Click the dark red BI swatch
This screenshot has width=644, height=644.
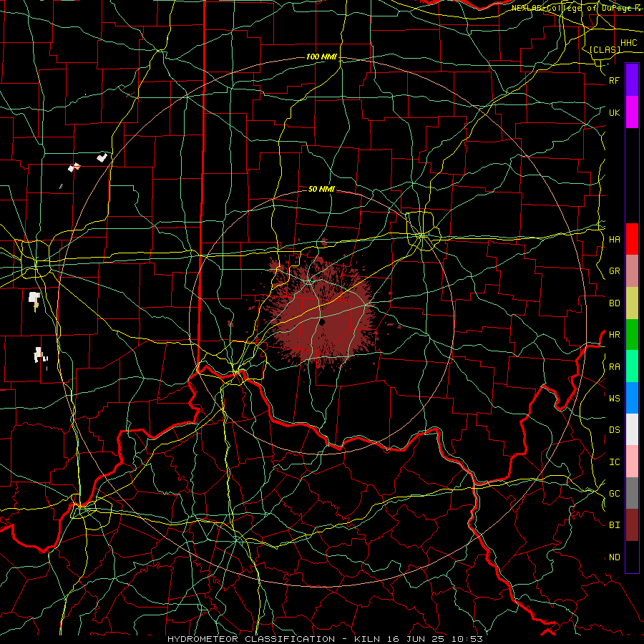tap(632, 525)
